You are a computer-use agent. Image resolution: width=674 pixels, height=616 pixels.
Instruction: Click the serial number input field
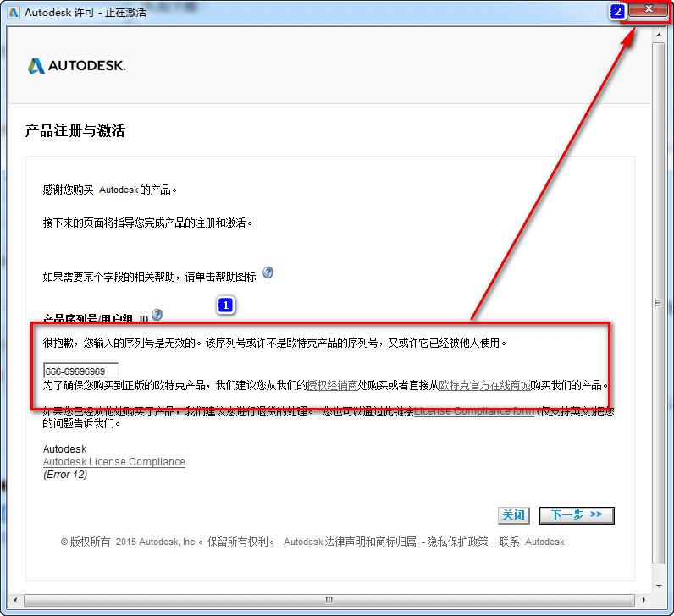pyautogui.click(x=80, y=371)
